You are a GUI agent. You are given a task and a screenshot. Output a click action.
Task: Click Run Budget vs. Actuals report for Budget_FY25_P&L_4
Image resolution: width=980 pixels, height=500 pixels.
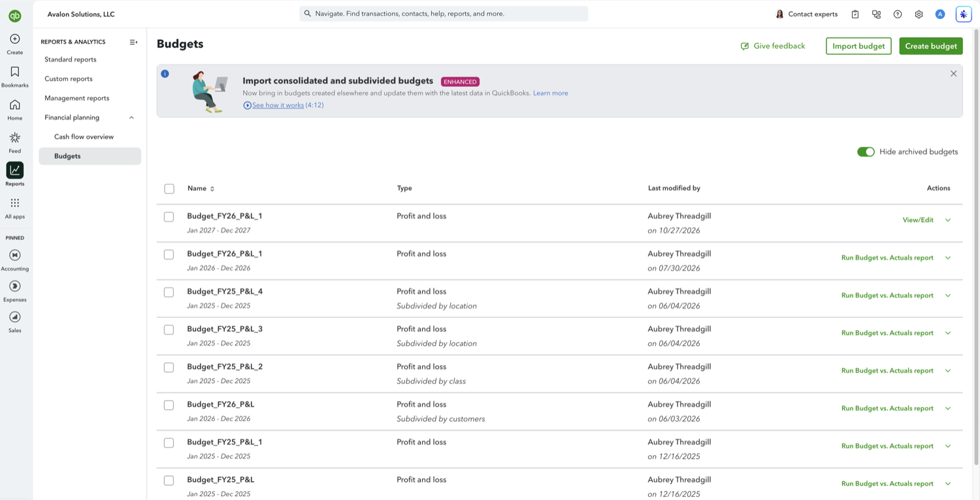[x=887, y=295]
